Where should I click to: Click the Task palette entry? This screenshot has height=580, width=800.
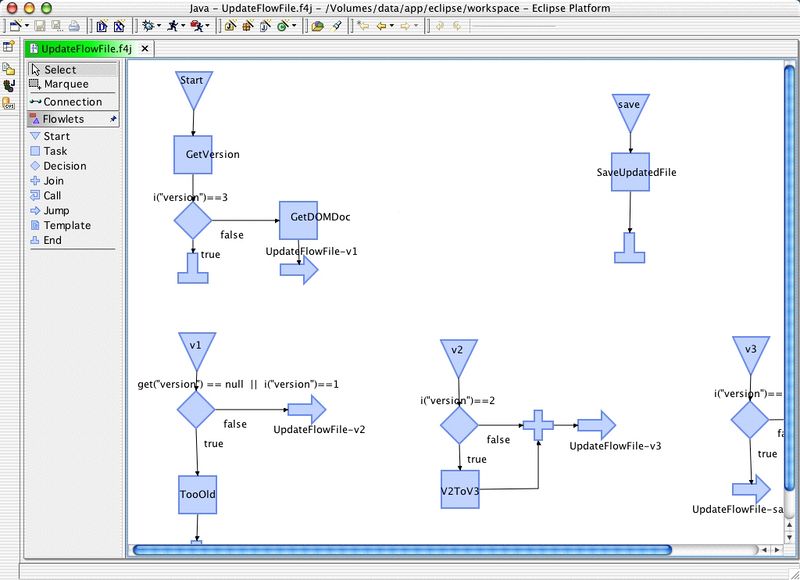tap(55, 151)
